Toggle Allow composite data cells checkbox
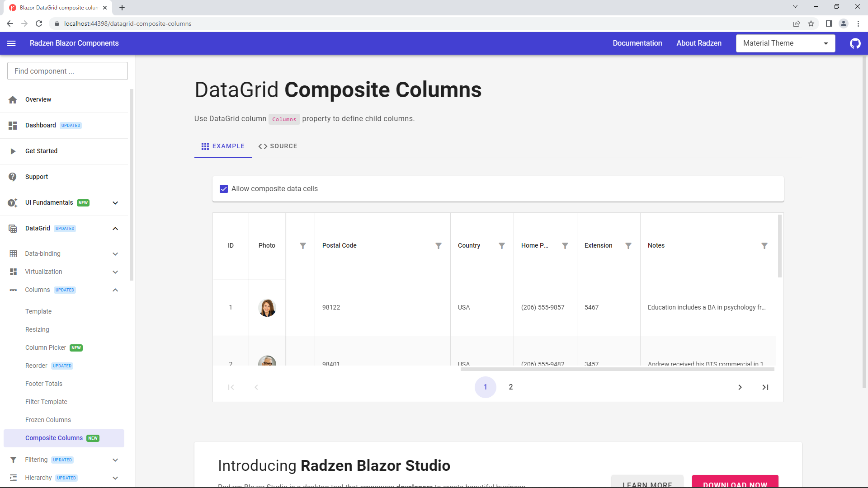The height and width of the screenshot is (488, 868). coord(224,189)
